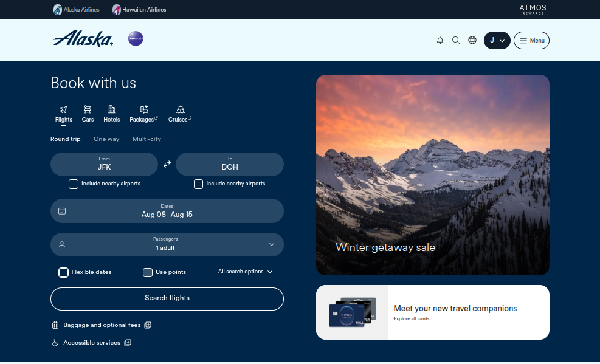The image size is (600, 364).
Task: Choose Round trip option
Action: click(66, 139)
